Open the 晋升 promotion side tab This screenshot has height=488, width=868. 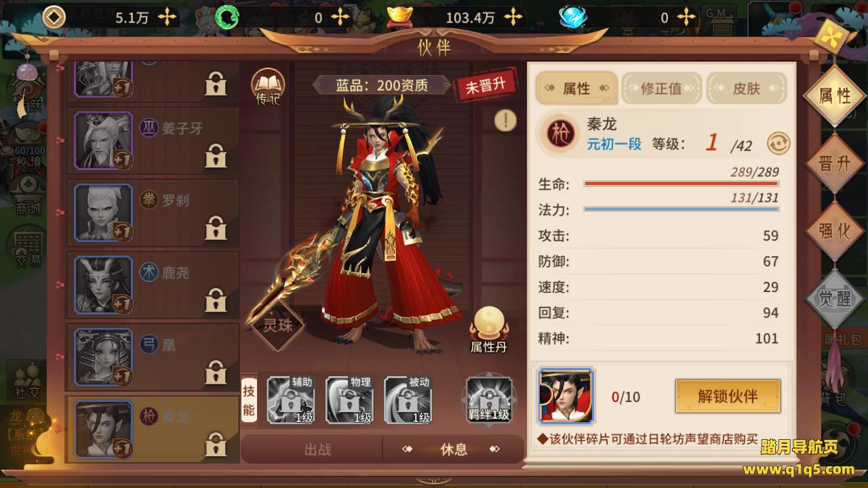coord(835,165)
